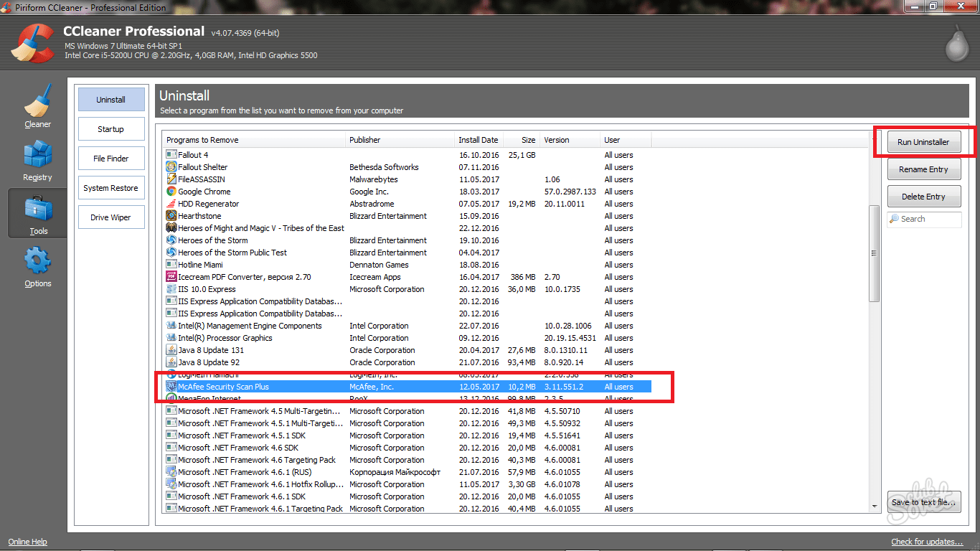The image size is (980, 551).
Task: Select Microsoft .NET Framework 4.6 Targeting Pack row
Action: click(407, 460)
